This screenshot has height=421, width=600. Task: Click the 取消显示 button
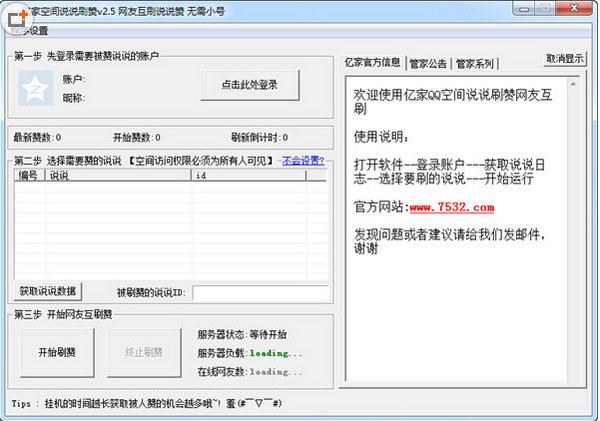point(565,58)
